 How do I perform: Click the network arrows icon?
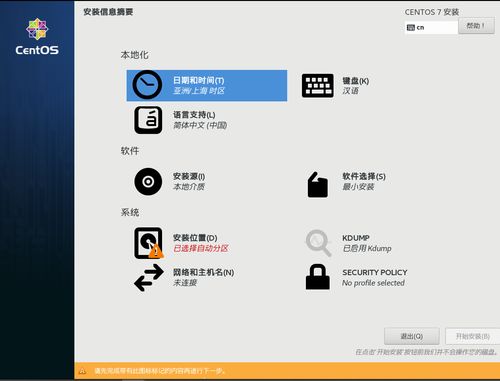click(x=149, y=278)
